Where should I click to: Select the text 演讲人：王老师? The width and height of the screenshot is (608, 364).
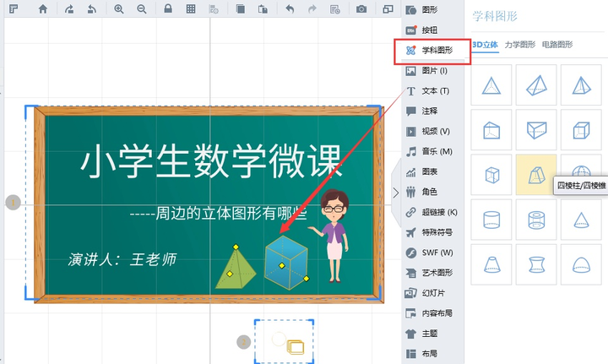(x=122, y=259)
